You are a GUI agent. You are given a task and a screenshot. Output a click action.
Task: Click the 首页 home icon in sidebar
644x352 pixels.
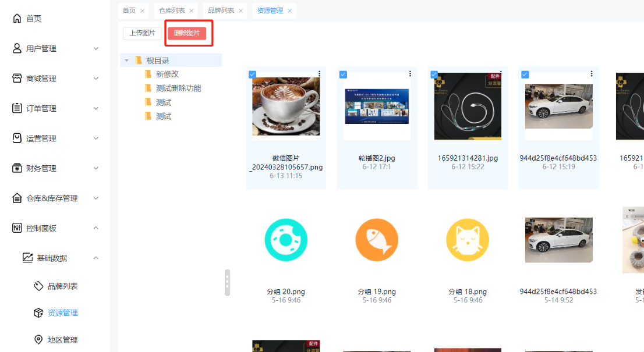[x=17, y=19]
